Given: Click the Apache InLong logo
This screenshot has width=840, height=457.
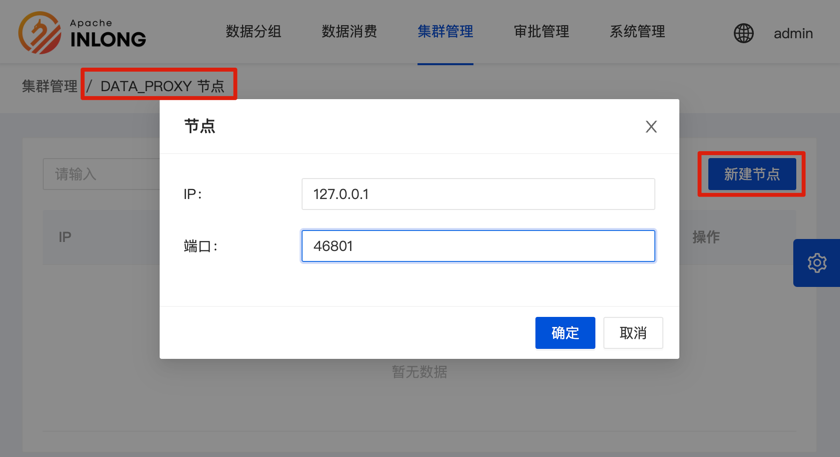Looking at the screenshot, I should (82, 32).
